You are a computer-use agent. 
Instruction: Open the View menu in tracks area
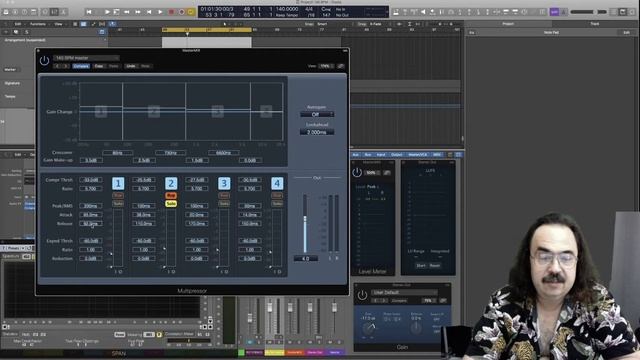tap(59, 24)
